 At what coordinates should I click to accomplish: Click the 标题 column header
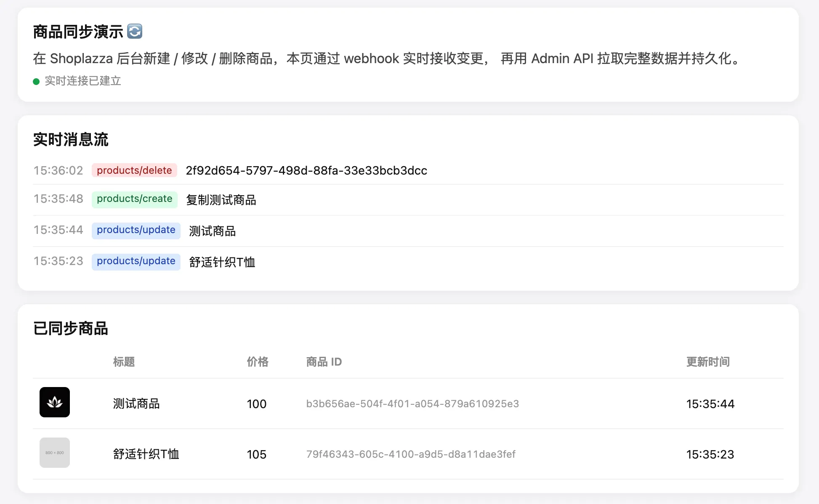[124, 362]
